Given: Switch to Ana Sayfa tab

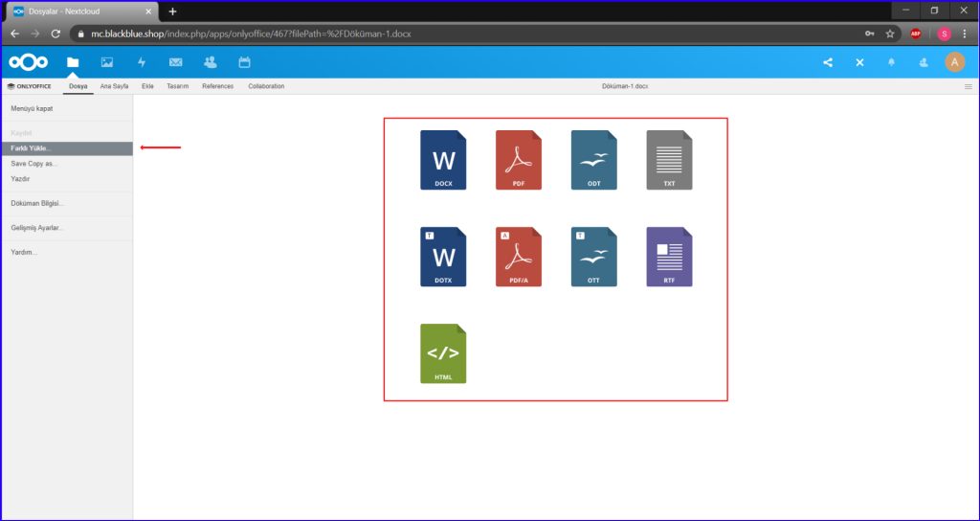Looking at the screenshot, I should tap(115, 86).
